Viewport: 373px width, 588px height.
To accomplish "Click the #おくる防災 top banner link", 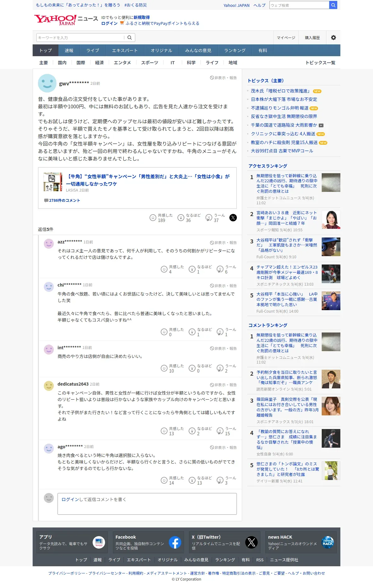I will tap(136, 5).
